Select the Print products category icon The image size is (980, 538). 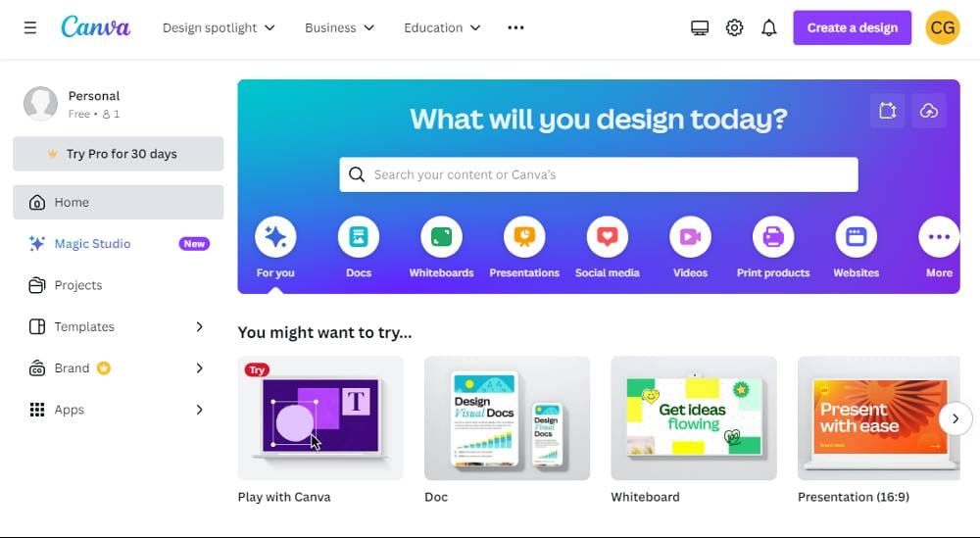[773, 237]
